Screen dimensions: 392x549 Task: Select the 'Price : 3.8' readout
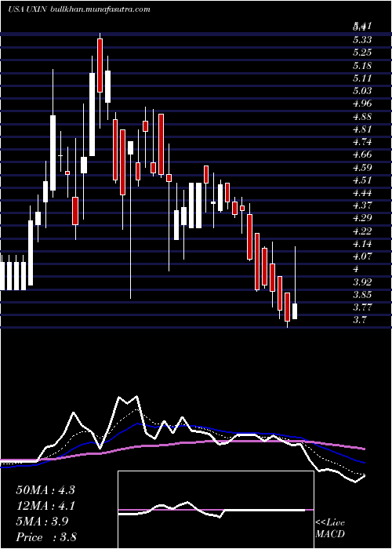point(45,536)
